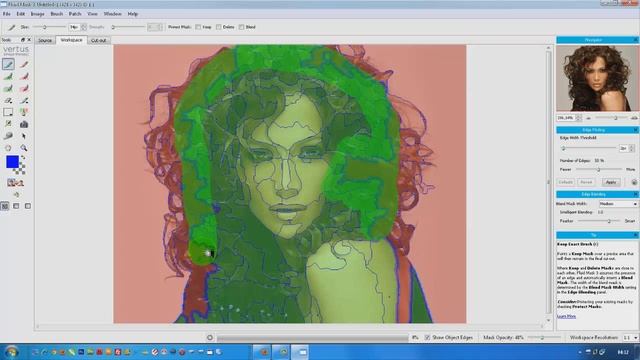This screenshot has width=640, height=360.
Task: Open the Workspace Resolution dropdown
Action: pos(630,338)
